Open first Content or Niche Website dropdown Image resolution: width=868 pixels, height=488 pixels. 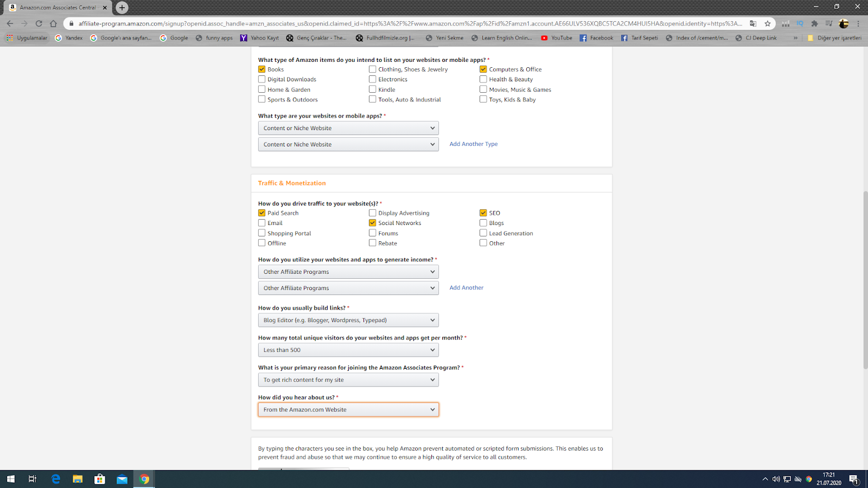(348, 128)
